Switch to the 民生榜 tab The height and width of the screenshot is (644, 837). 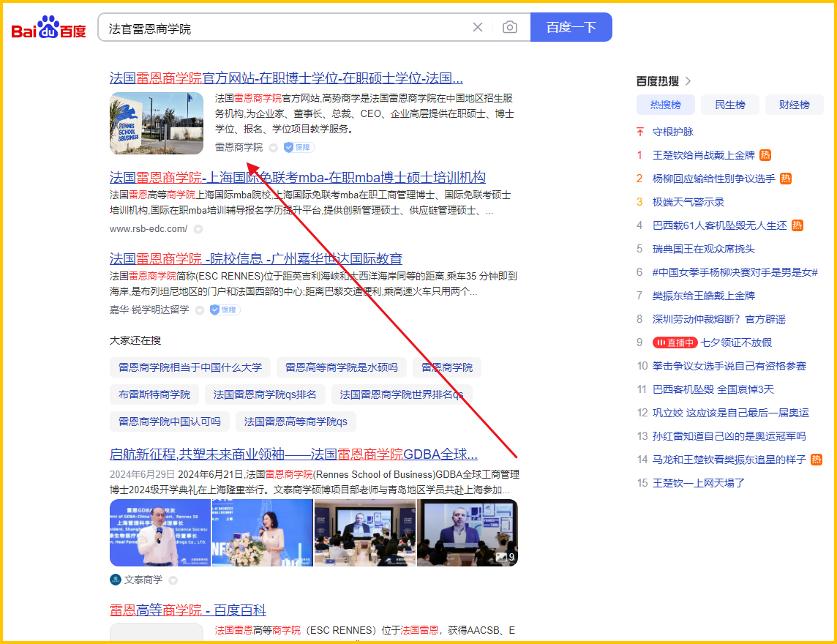tap(729, 104)
